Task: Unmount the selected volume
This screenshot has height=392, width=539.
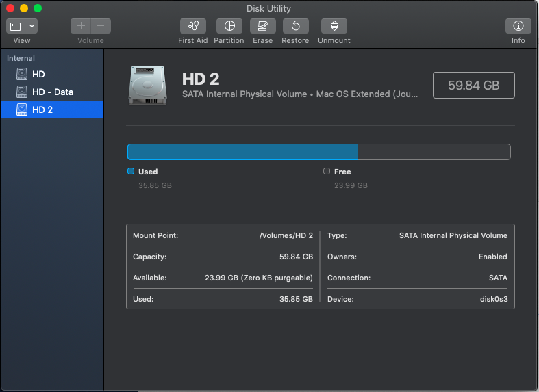Action: coord(334,26)
